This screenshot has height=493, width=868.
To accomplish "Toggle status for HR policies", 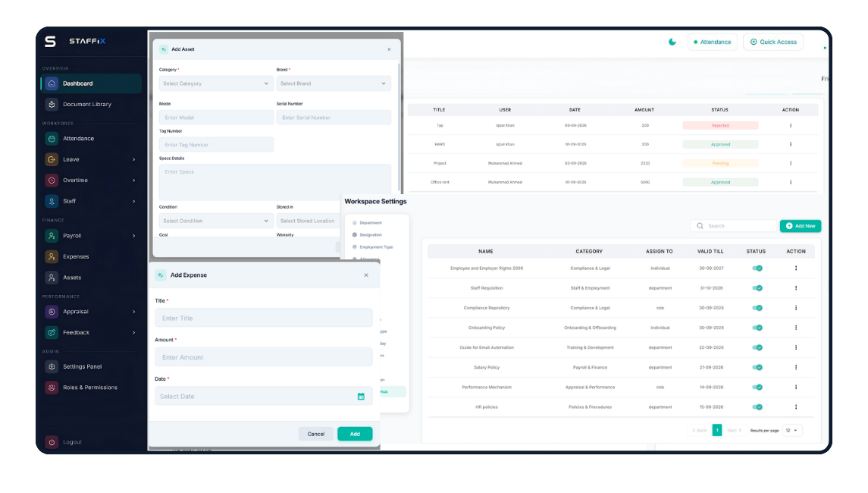I will coord(757,407).
